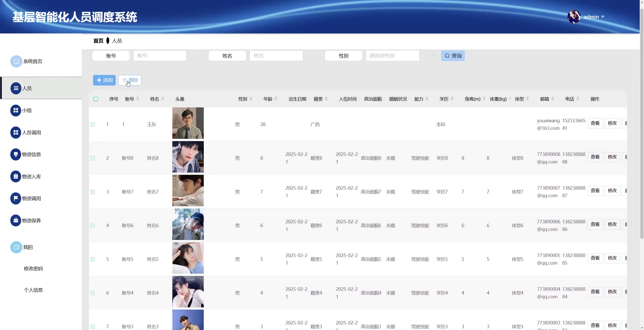Click the 物资入库 clipboard icon
Image resolution: width=644 pixels, height=330 pixels.
(x=16, y=177)
